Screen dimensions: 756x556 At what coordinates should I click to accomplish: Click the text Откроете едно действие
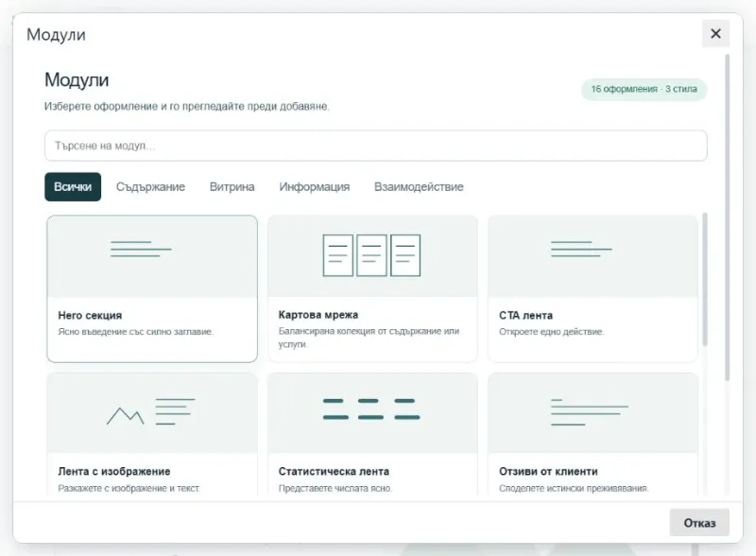tap(551, 332)
